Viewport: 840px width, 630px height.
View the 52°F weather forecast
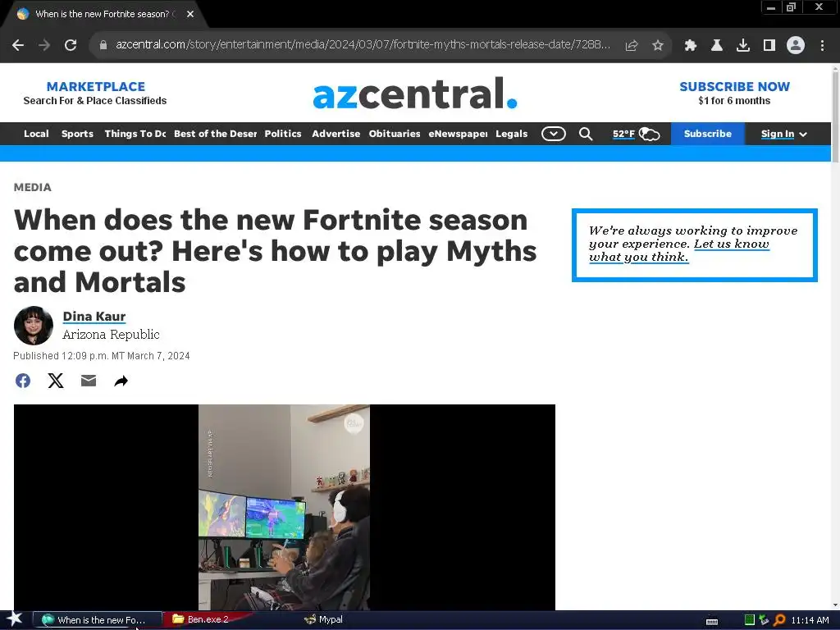[636, 134]
